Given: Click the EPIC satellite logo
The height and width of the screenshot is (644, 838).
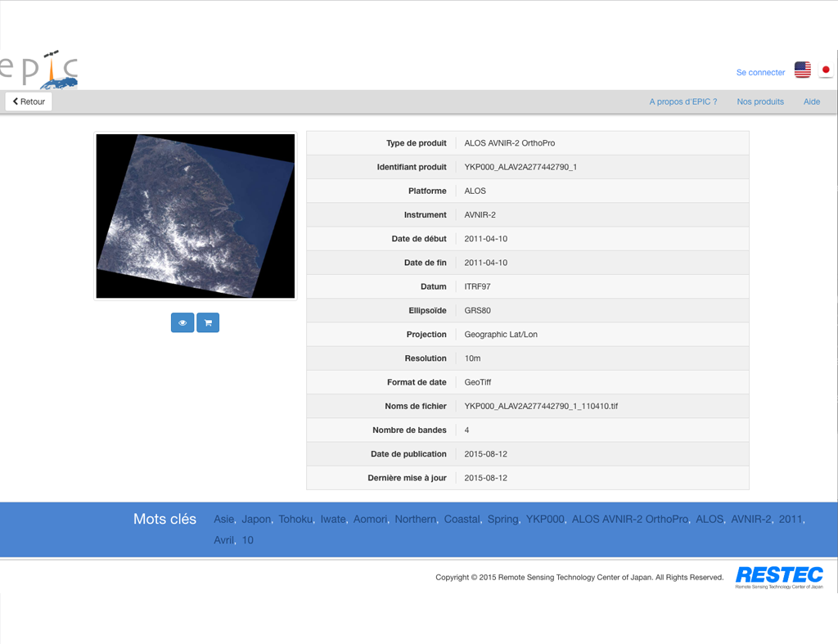Looking at the screenshot, I should tap(38, 70).
